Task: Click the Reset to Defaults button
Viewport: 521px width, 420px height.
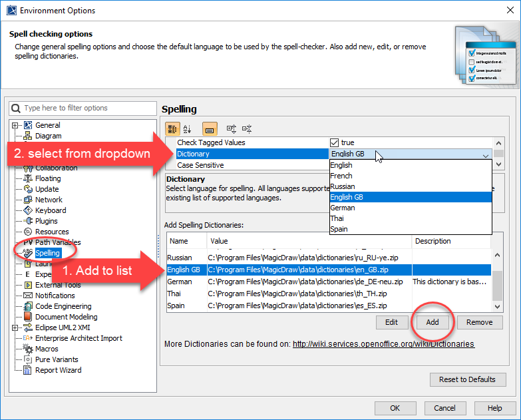Action: pyautogui.click(x=467, y=379)
